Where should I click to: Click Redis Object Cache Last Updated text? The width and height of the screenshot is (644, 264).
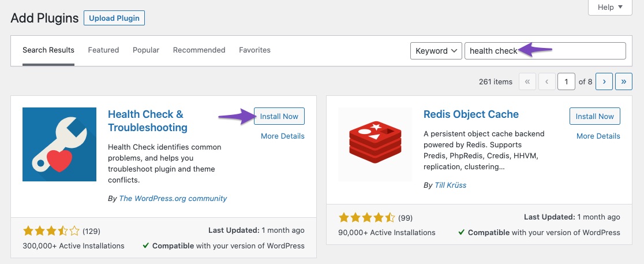point(572,217)
